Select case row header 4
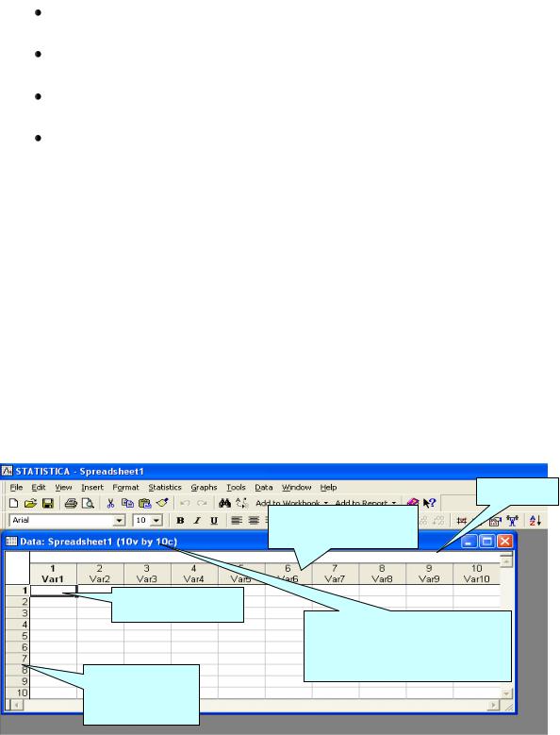560x735 pixels. [x=17, y=625]
